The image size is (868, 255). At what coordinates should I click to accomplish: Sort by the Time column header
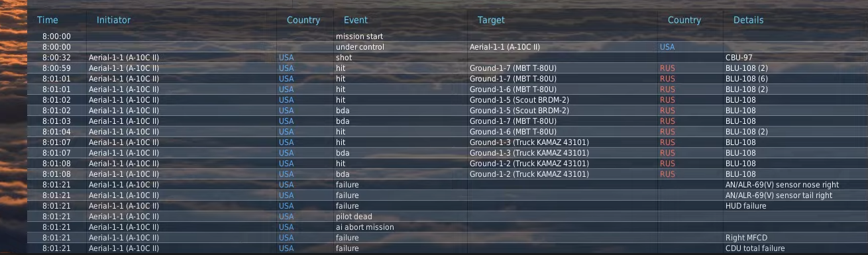48,20
